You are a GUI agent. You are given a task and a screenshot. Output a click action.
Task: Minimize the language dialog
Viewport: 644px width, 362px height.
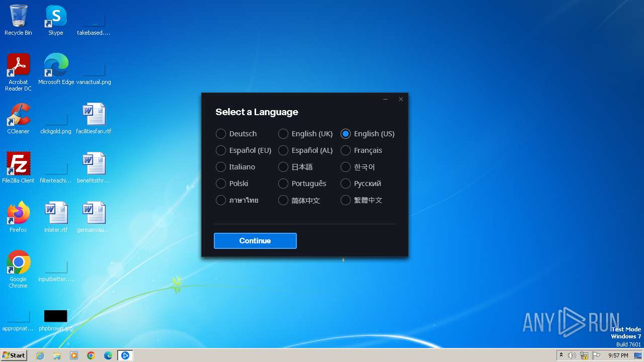385,99
